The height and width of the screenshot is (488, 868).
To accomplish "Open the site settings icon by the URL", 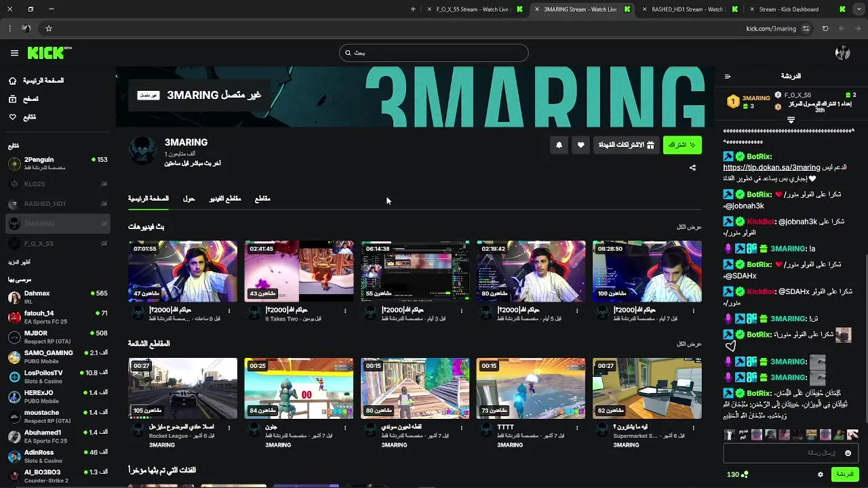I will pyautogui.click(x=806, y=28).
